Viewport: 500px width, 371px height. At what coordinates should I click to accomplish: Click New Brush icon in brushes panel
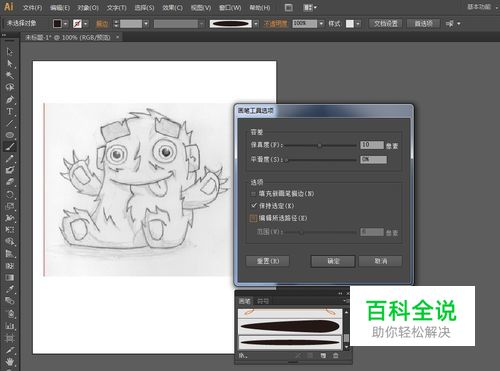point(323,356)
